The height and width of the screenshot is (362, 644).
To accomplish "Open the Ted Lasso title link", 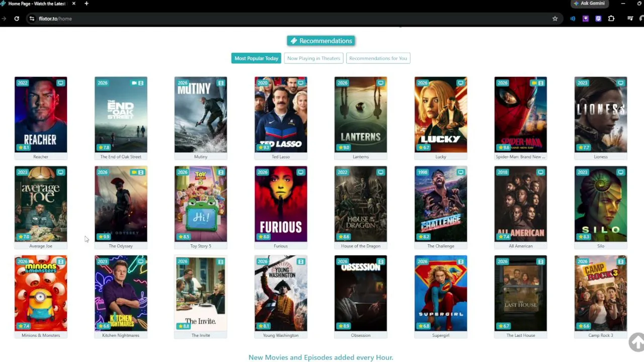I will (281, 157).
